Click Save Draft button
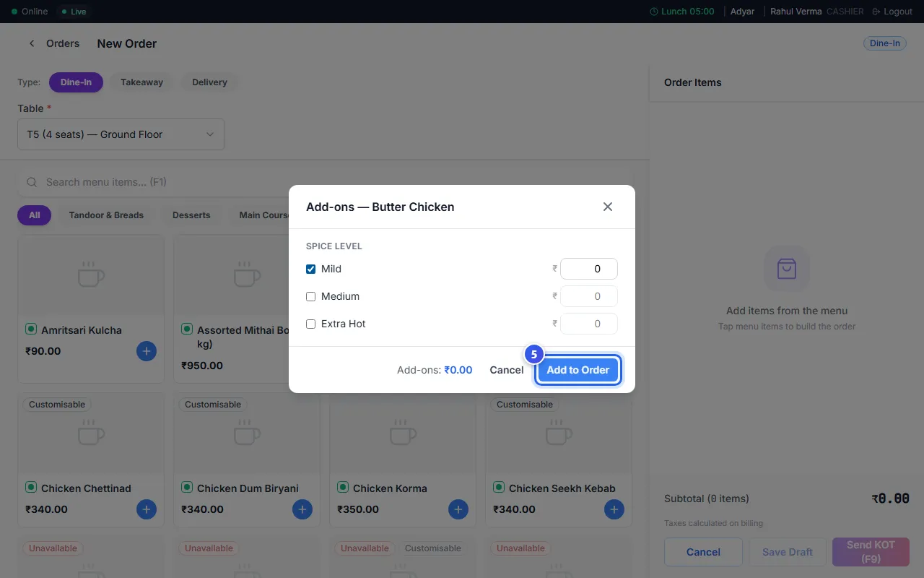 tap(788, 552)
